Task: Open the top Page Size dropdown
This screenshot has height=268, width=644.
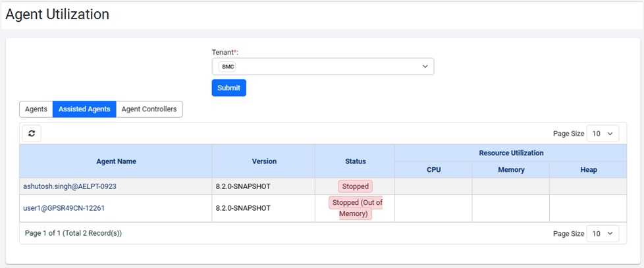Action: 603,133
